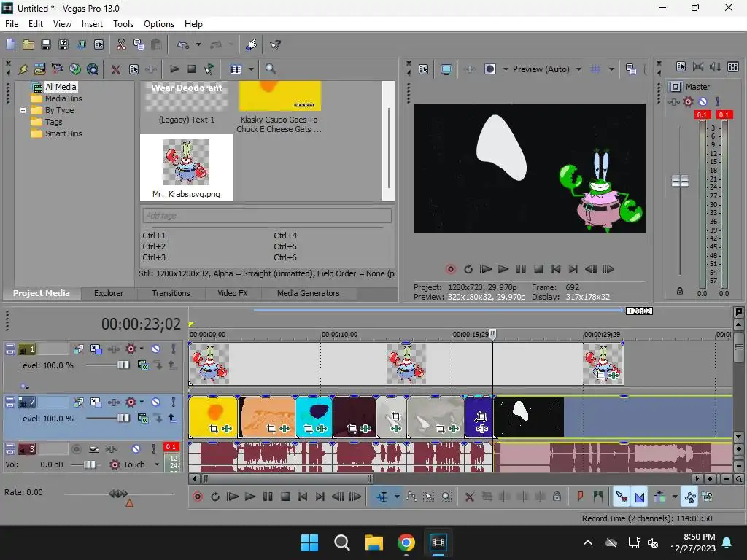The width and height of the screenshot is (747, 560).
Task: Click the Lock event padlock icon
Action: coord(557,497)
